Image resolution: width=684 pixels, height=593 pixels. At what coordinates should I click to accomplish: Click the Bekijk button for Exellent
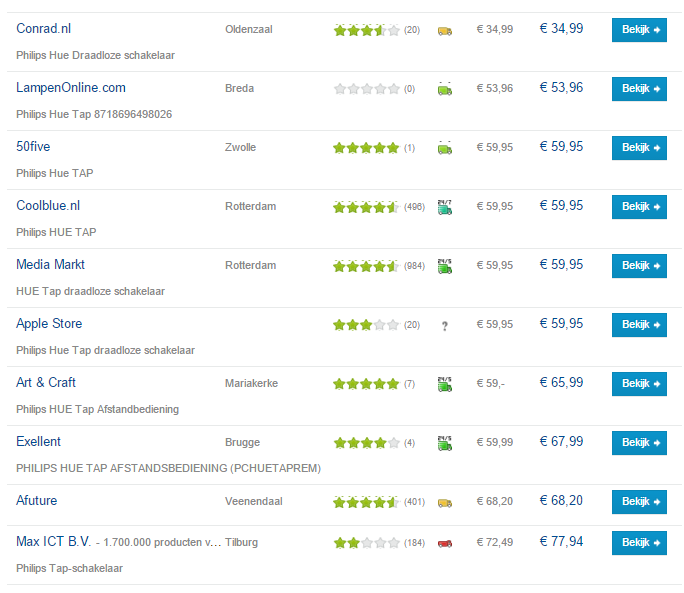(x=639, y=443)
